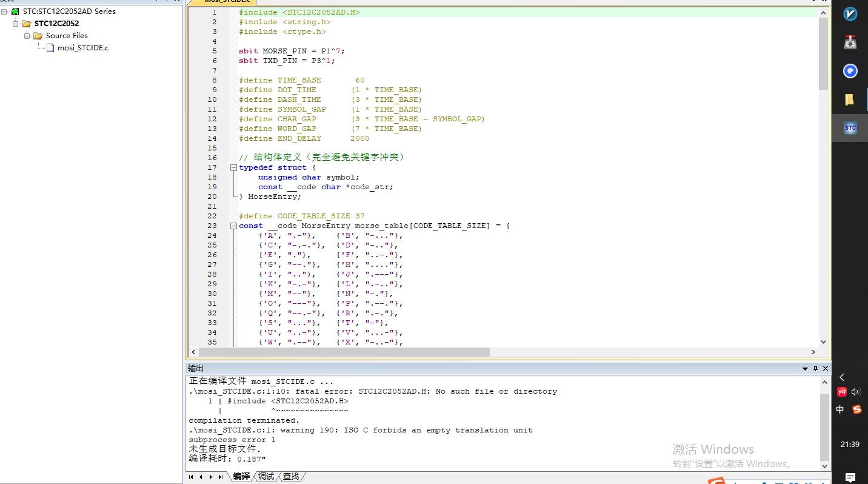868x484 pixels.
Task: Click the warning 190 line in output
Action: tap(361, 430)
